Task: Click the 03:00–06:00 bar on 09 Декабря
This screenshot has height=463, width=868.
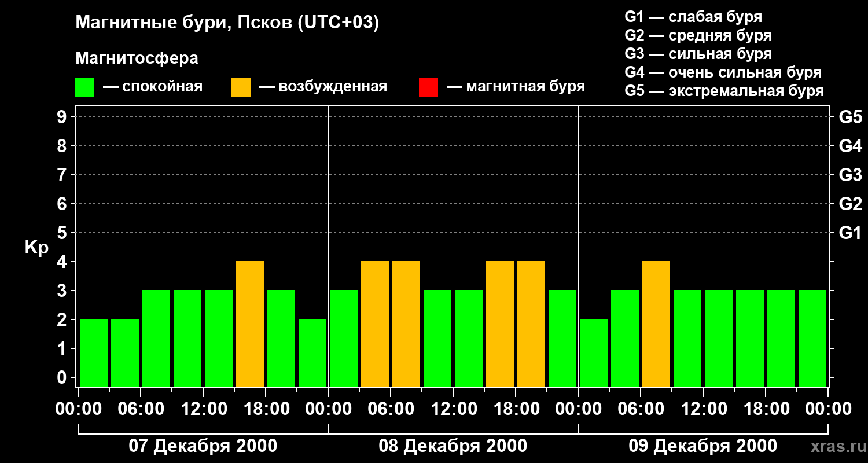Action: point(625,338)
